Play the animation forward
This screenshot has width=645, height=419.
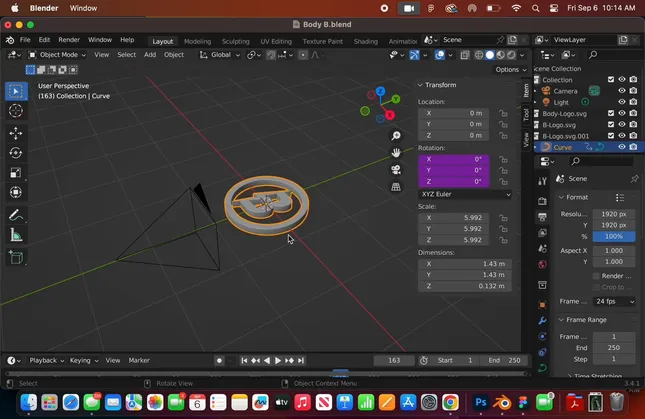[278, 361]
